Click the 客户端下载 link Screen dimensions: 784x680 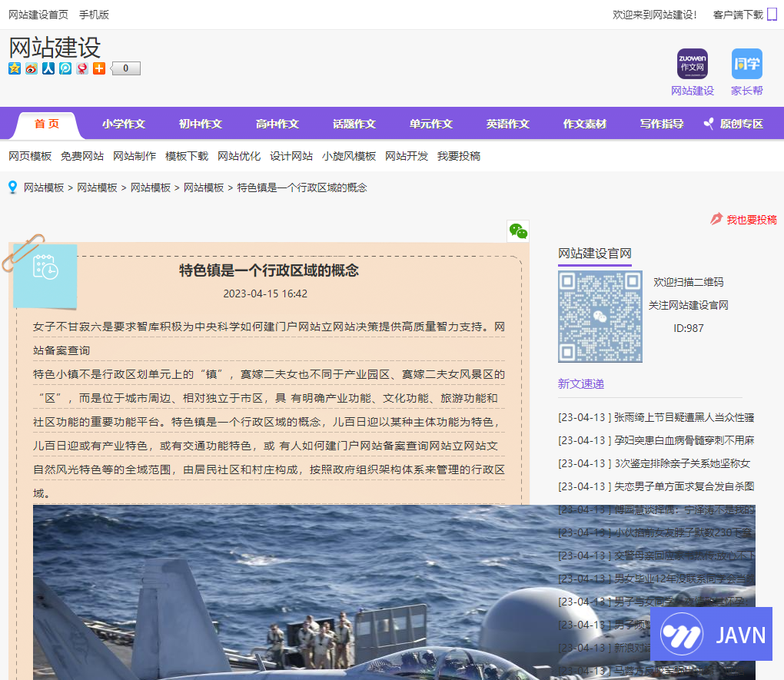tap(738, 15)
